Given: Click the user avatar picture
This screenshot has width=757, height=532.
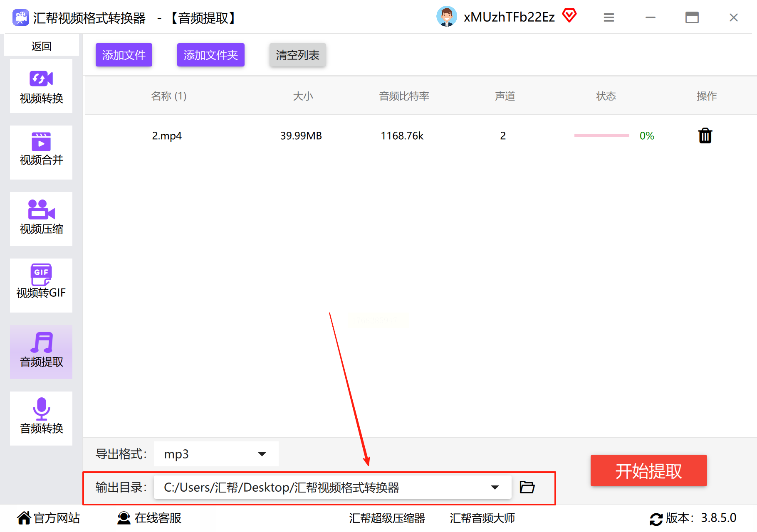Looking at the screenshot, I should (447, 17).
